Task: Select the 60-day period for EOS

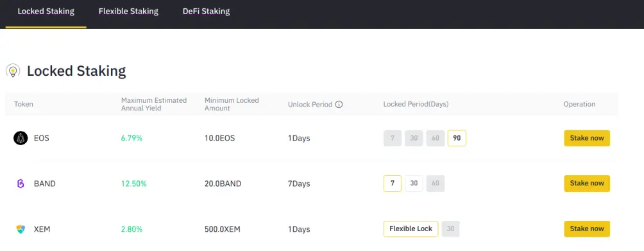Action: (436, 138)
